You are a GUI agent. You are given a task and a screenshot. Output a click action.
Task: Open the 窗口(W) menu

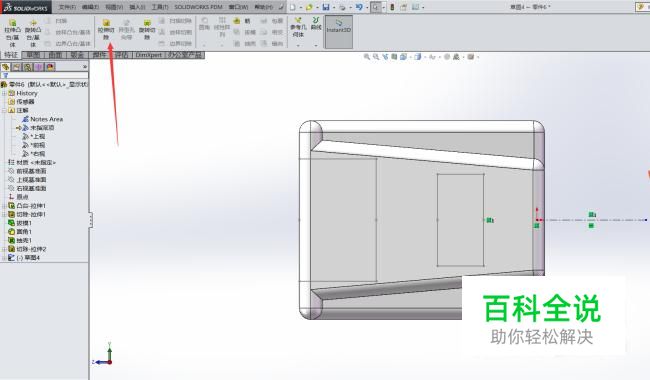238,7
